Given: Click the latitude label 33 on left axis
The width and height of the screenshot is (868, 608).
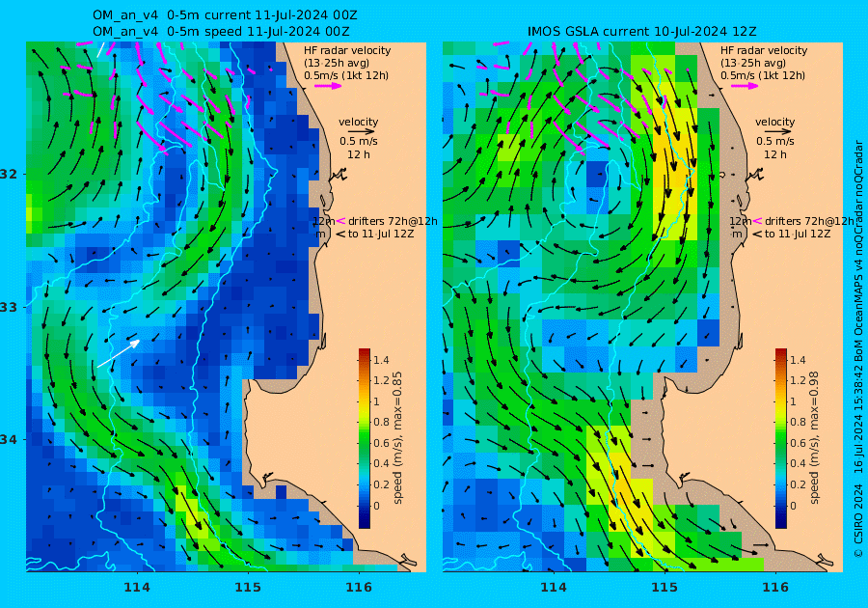Looking at the screenshot, I should [x=9, y=307].
